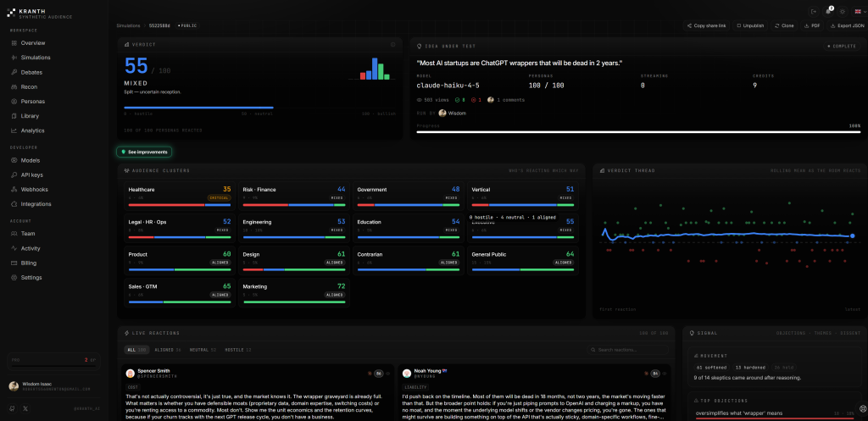The image size is (868, 421).
Task: Click the info icon in the Verdict panel
Action: tap(393, 45)
